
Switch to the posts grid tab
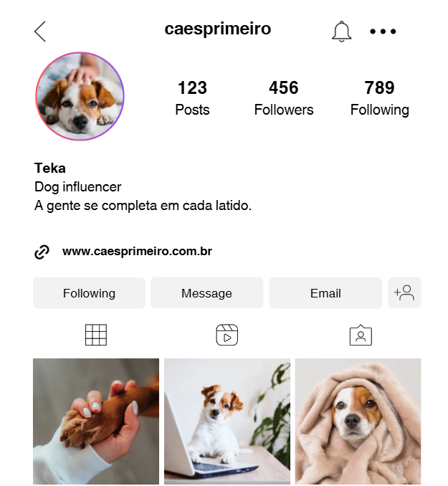pos(96,335)
